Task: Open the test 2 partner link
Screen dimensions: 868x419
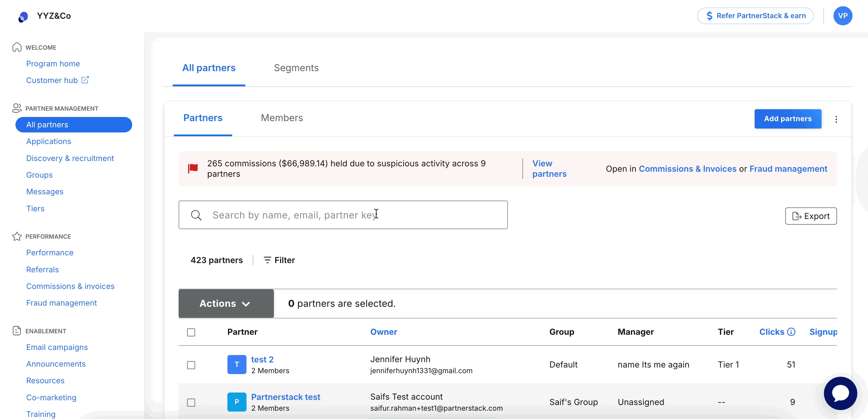Action: click(x=262, y=359)
